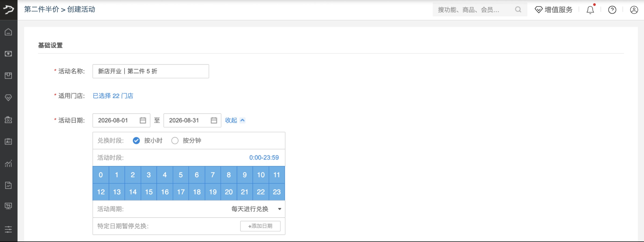Expand the 每天进行兑换 cycle dropdown
The width and height of the screenshot is (644, 242).
click(256, 209)
